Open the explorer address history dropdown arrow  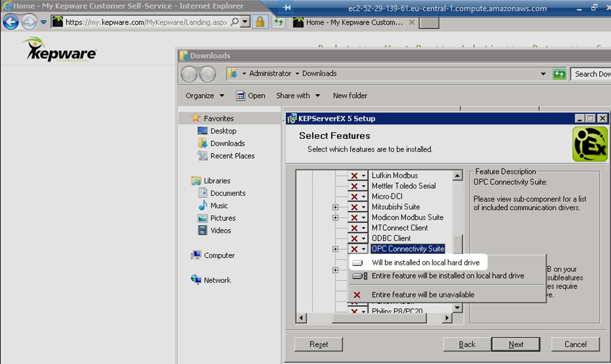543,74
